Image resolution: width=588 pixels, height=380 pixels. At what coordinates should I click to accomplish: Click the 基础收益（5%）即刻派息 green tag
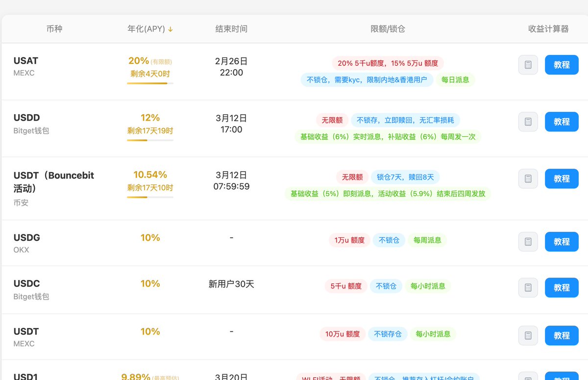(388, 193)
